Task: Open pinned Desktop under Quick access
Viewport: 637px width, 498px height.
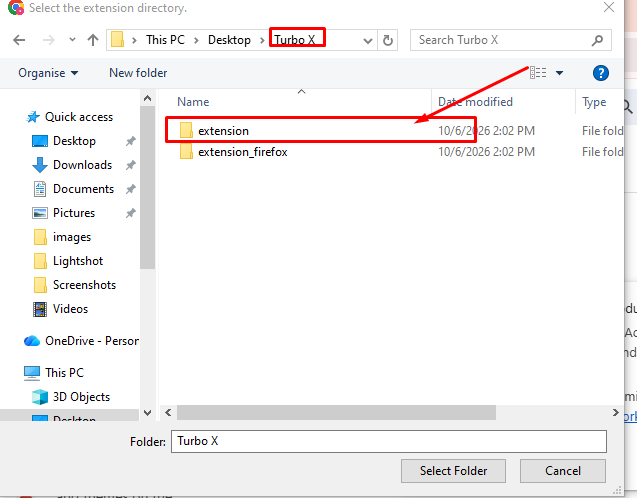Action: coord(74,141)
